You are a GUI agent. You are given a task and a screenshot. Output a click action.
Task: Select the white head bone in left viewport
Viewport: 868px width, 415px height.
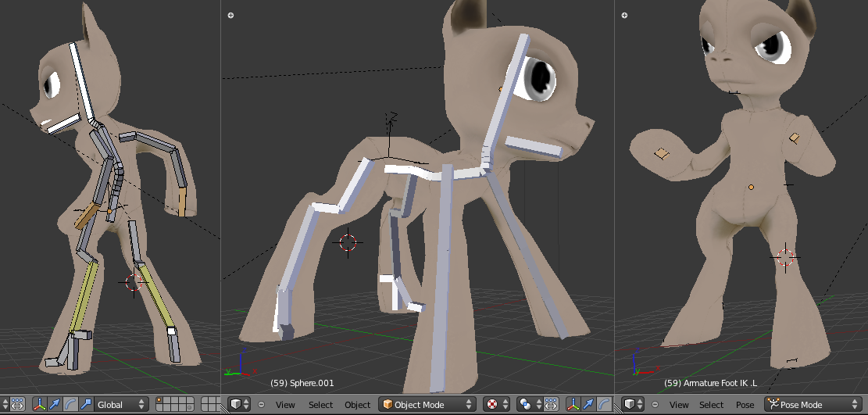tap(81, 82)
